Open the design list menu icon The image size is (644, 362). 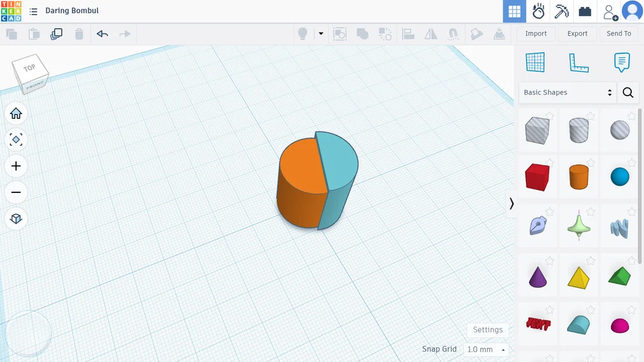tap(34, 12)
